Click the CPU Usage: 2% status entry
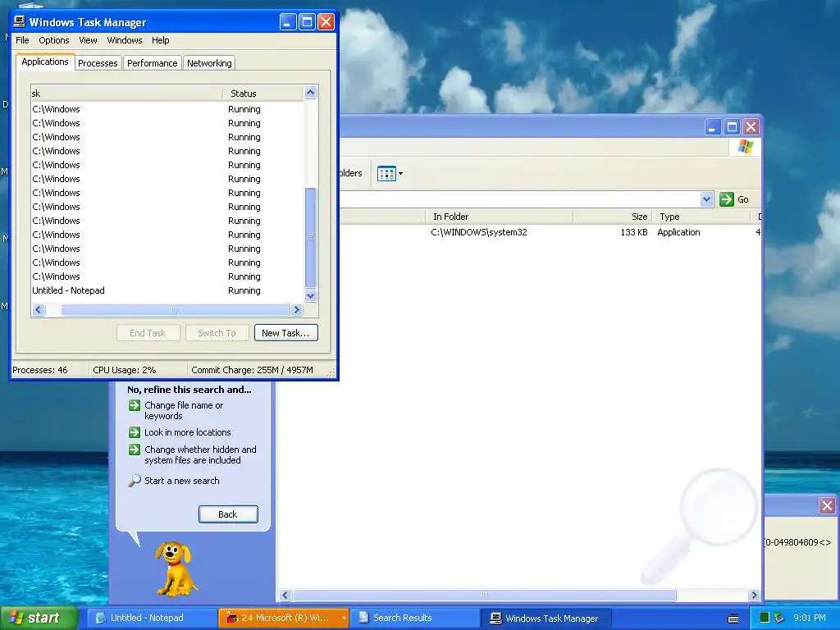Viewport: 840px width, 630px height. 125,370
